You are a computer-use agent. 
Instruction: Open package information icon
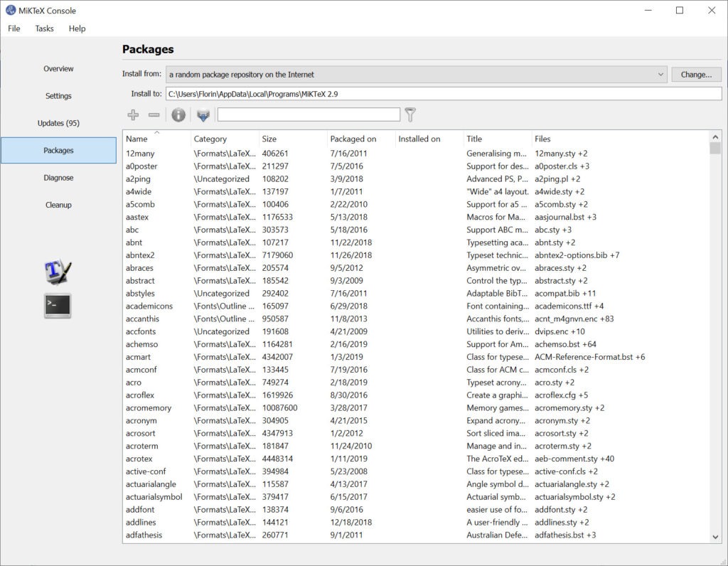(178, 114)
